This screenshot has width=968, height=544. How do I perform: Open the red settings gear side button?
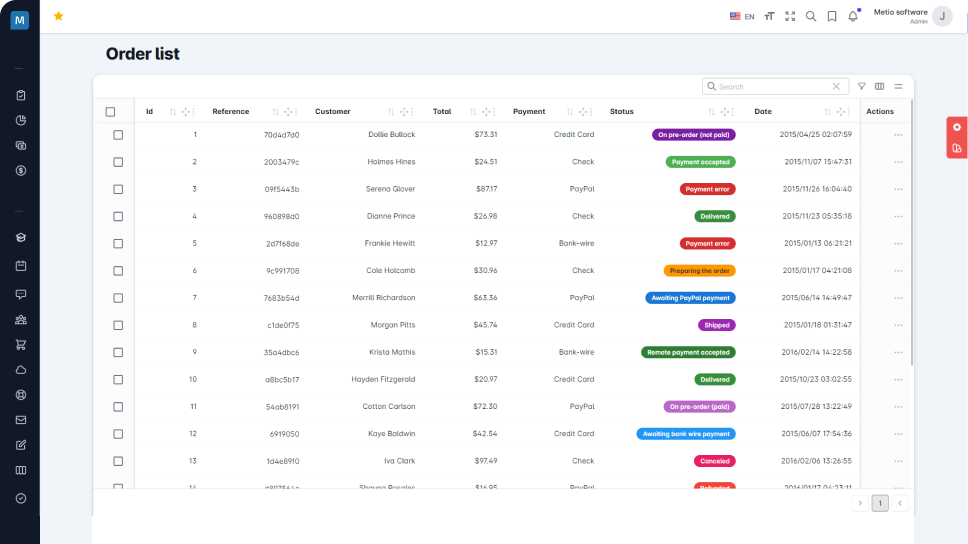pyautogui.click(x=957, y=127)
